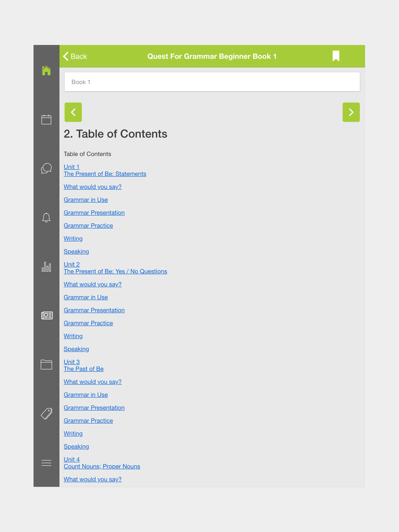Open Unit 3 Grammar Presentation link
This screenshot has width=399, height=532.
[x=94, y=408]
